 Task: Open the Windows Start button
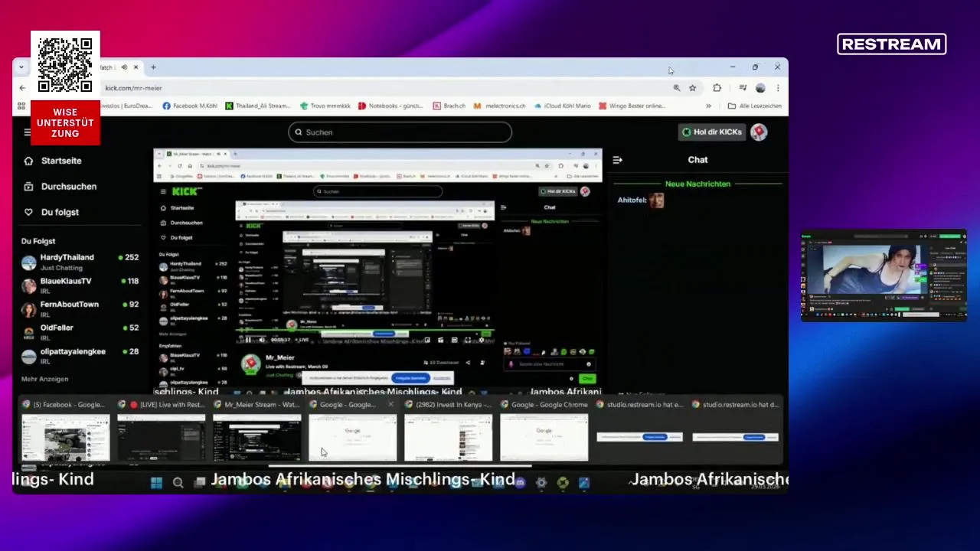coord(156,482)
